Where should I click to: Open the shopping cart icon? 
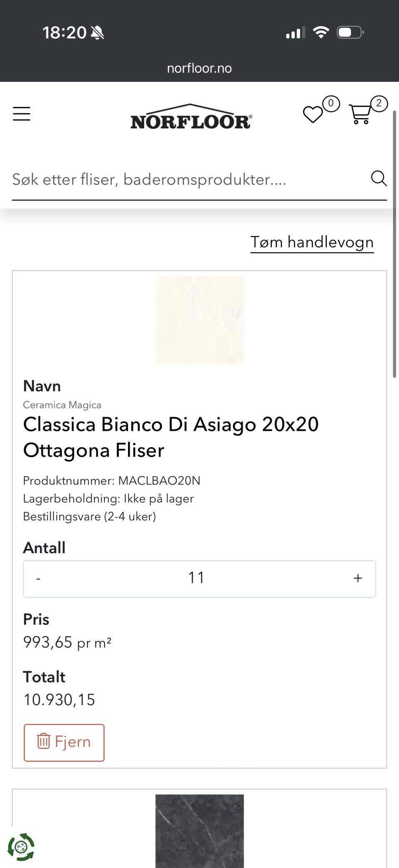[360, 114]
